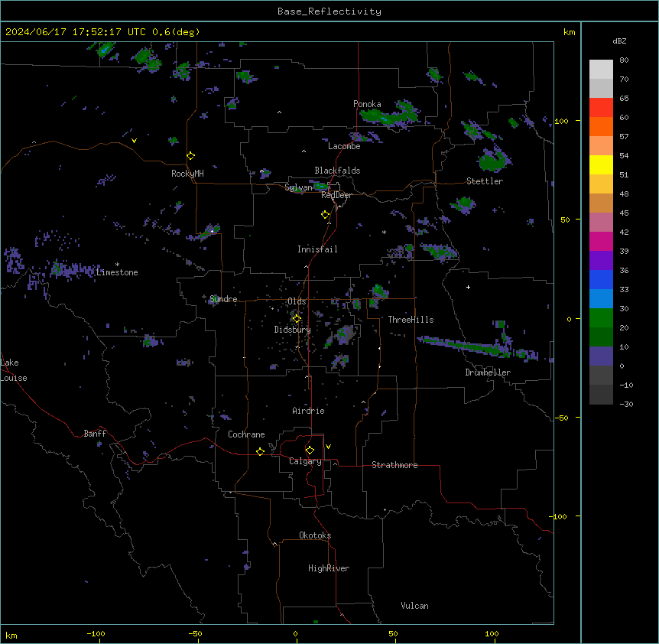Click the Sundre label
This screenshot has height=644, width=659.
pos(223,299)
